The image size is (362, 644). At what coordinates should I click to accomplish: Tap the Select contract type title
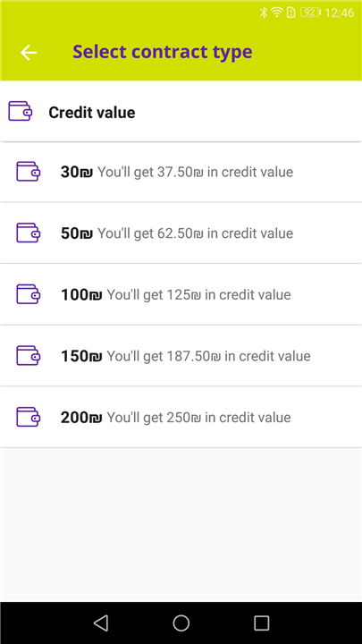pos(163,52)
